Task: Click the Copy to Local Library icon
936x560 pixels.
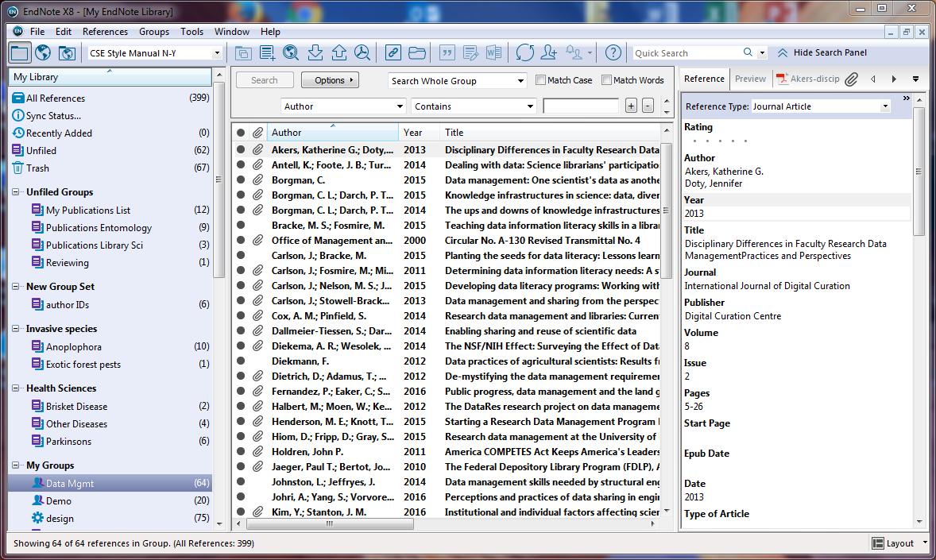Action: (243, 52)
